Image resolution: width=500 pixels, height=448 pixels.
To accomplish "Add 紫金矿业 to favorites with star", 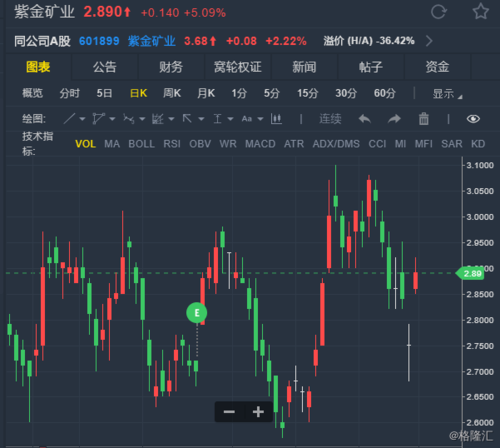I will point(481,12).
